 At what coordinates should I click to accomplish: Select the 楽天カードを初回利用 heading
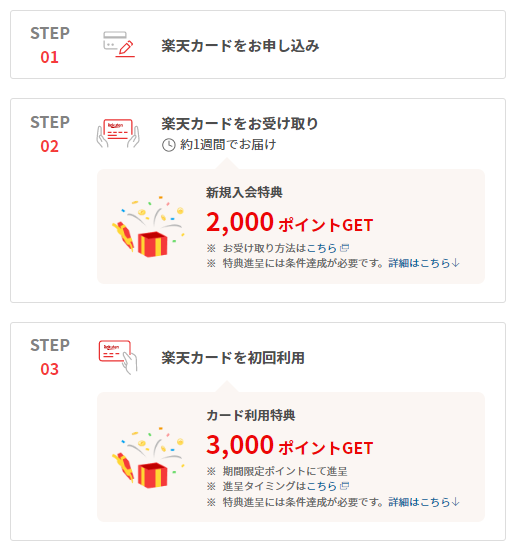233,358
